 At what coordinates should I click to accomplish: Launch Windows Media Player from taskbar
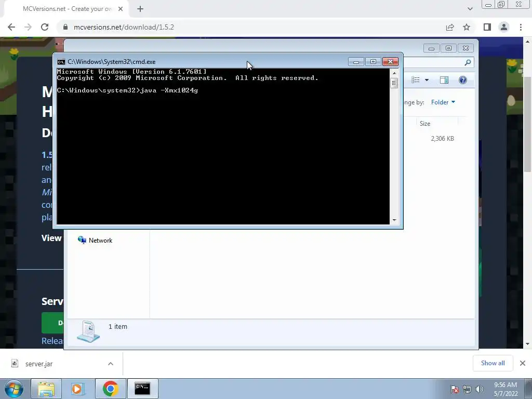coord(78,389)
